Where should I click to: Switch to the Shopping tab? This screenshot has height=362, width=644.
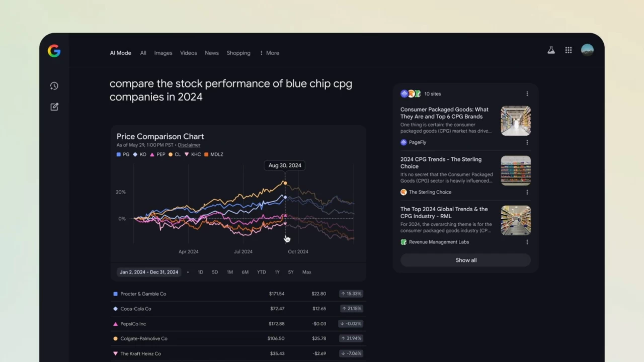tap(238, 53)
